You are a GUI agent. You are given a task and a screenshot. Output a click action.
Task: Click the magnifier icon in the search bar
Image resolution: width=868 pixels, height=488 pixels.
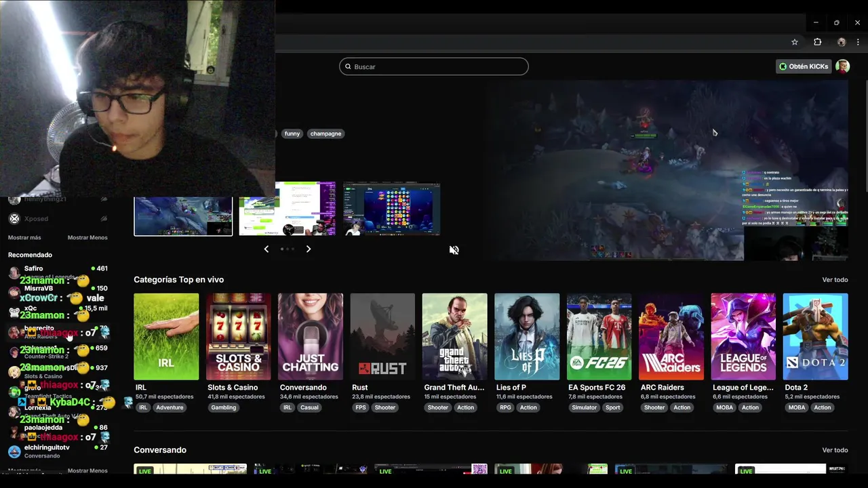(348, 66)
